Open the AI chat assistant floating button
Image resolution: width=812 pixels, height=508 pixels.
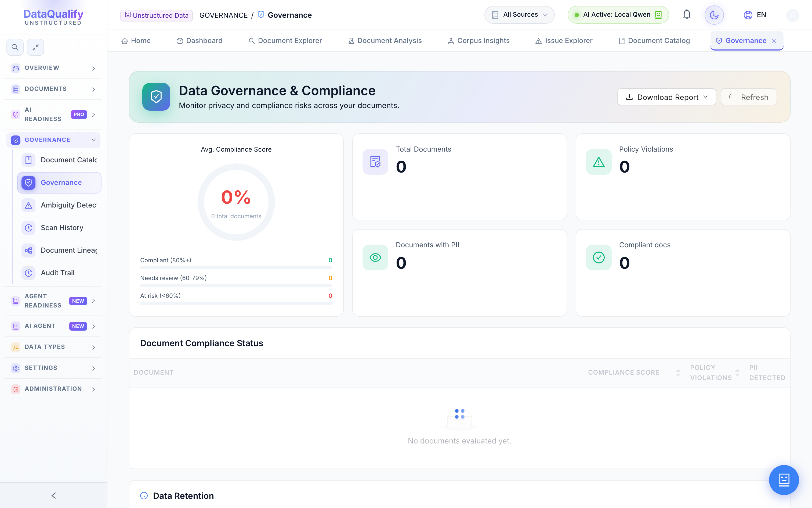tap(784, 480)
